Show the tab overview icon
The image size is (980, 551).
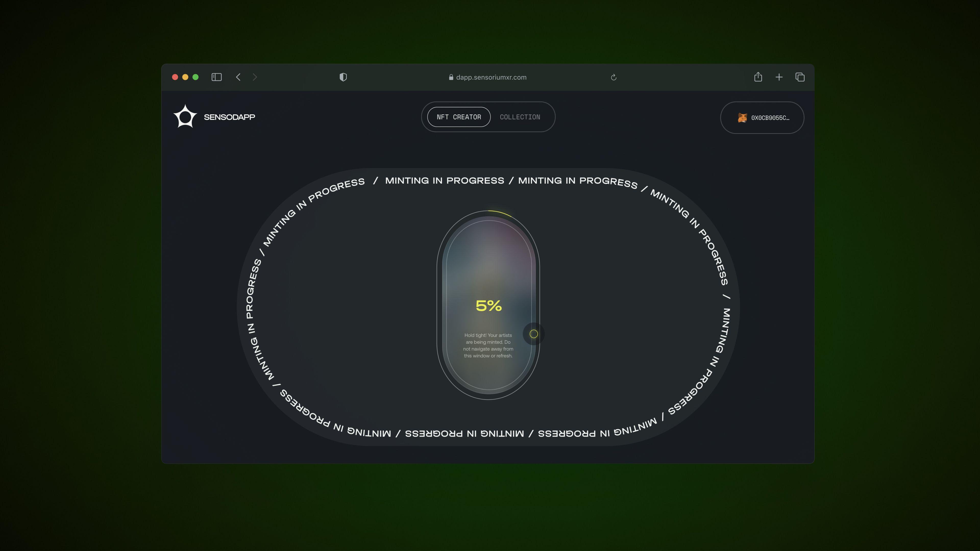[x=800, y=77]
